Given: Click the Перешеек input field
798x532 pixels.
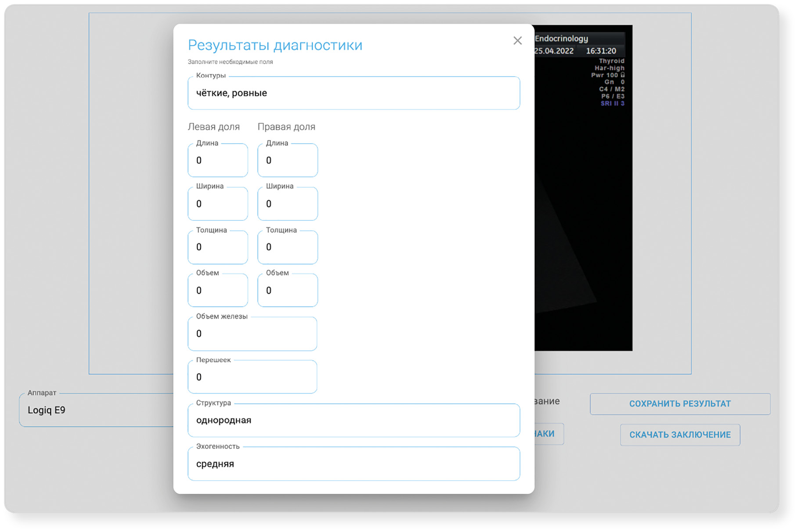Looking at the screenshot, I should pyautogui.click(x=252, y=377).
